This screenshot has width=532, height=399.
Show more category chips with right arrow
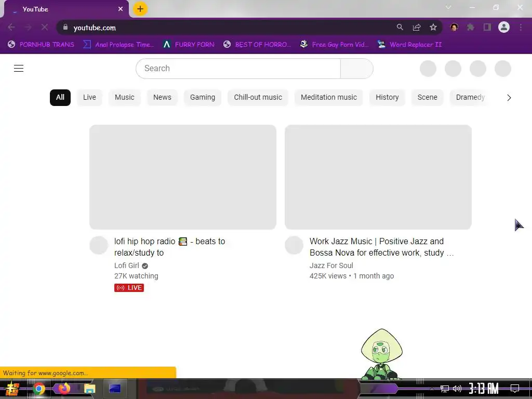[509, 98]
